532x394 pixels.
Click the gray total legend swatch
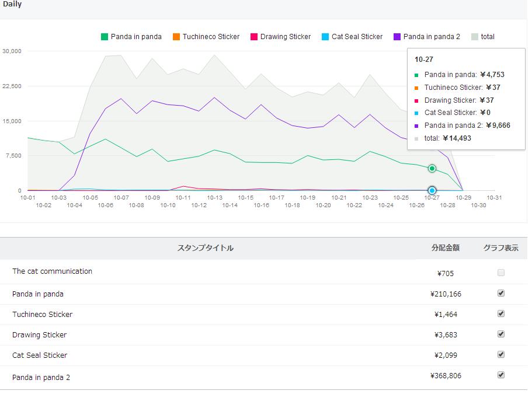[x=475, y=37]
